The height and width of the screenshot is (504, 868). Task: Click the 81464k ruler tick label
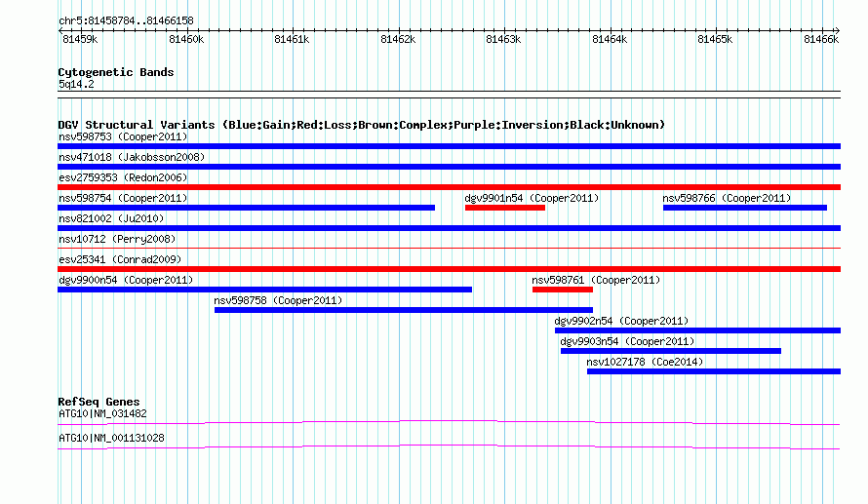click(x=610, y=39)
